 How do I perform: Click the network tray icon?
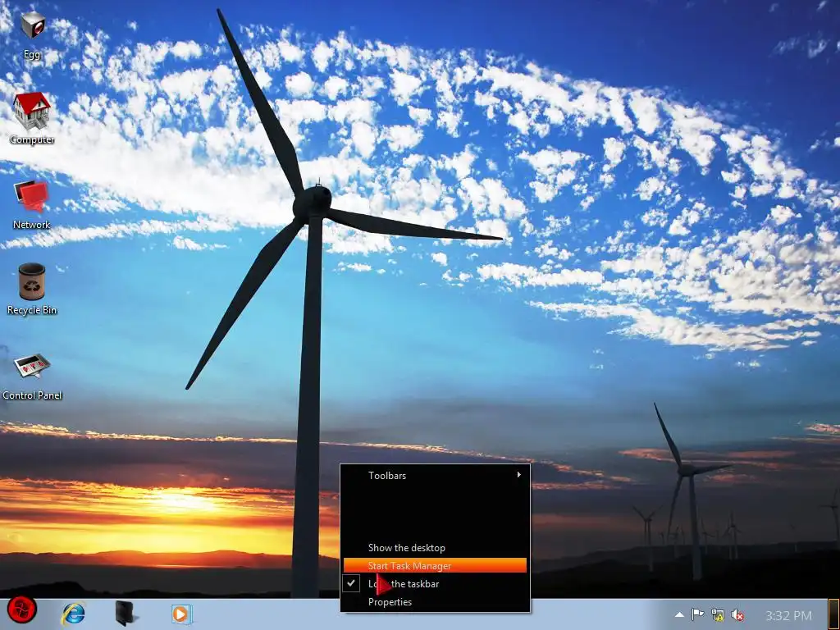click(717, 615)
